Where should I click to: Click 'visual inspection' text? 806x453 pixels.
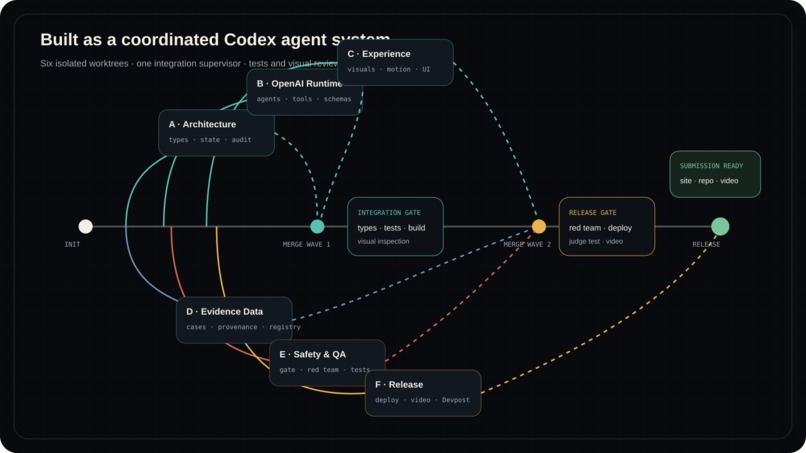click(x=383, y=241)
